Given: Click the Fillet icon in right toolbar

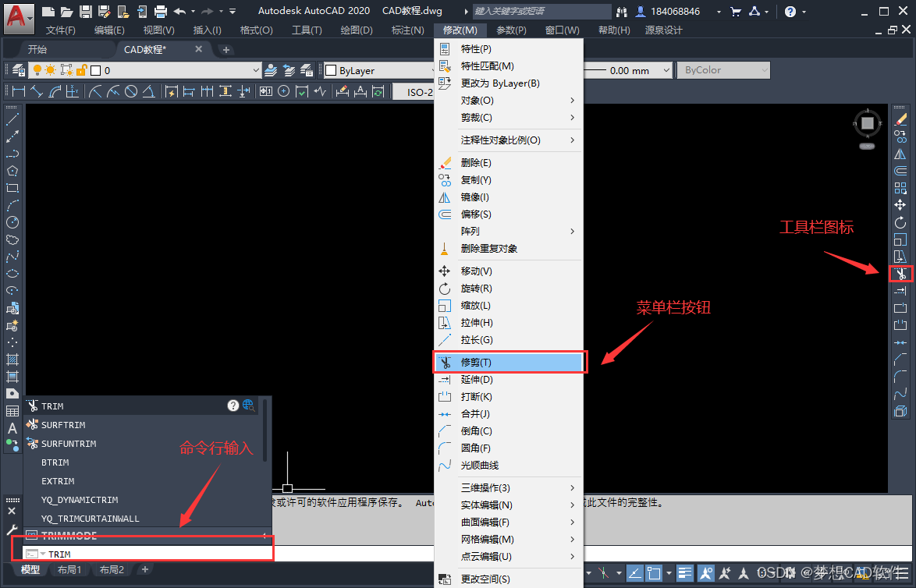Looking at the screenshot, I should (x=900, y=377).
